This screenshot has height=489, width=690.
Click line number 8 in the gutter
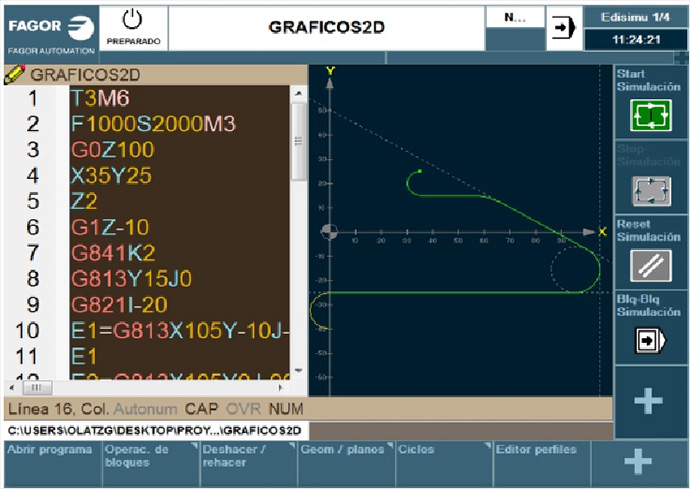coord(33,279)
